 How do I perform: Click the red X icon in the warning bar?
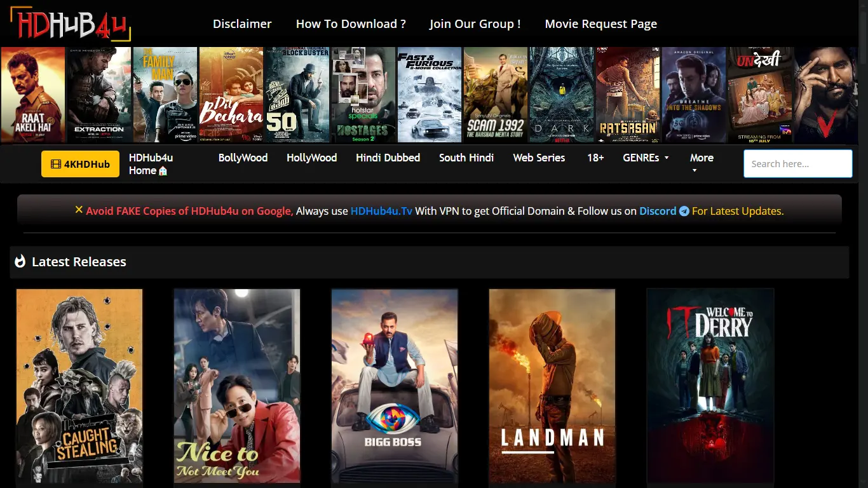pos(79,210)
